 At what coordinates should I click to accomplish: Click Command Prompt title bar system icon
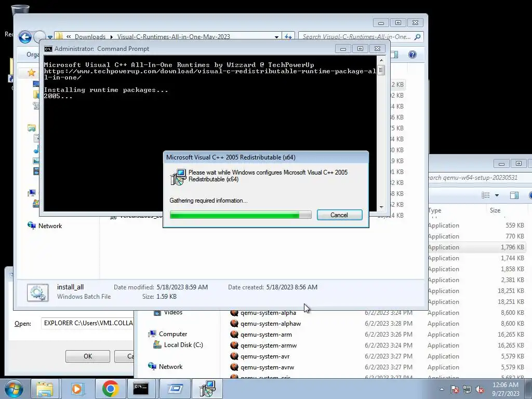[x=48, y=49]
